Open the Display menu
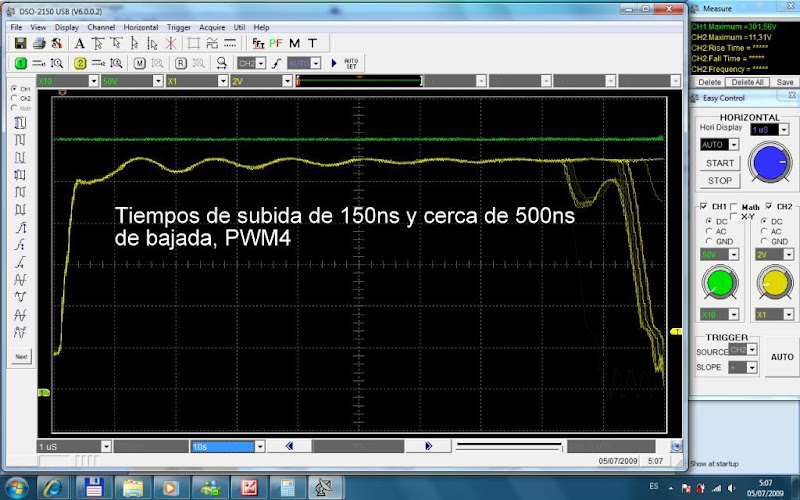Screen dimensions: 800x500 point(66,27)
